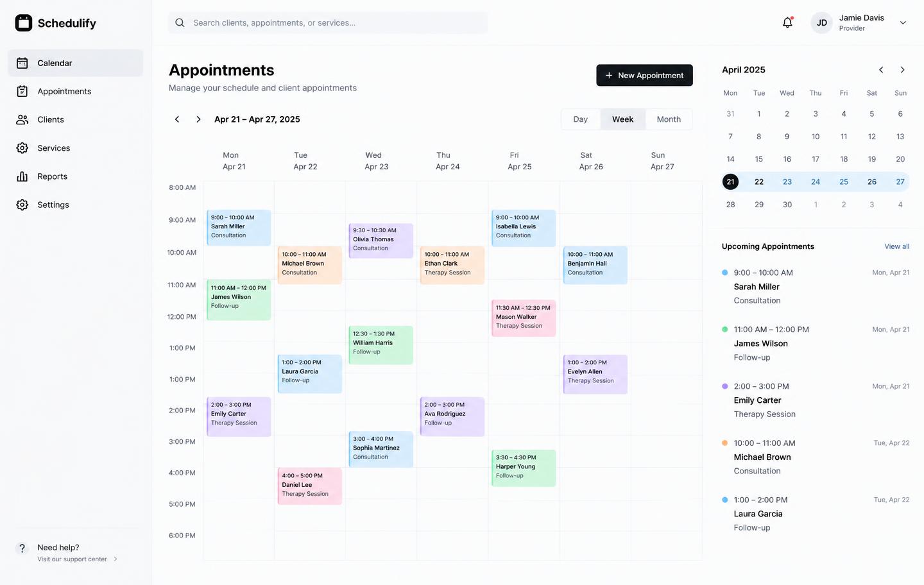Open Daniel Lee therapy session event
The height and width of the screenshot is (585, 924).
point(309,486)
